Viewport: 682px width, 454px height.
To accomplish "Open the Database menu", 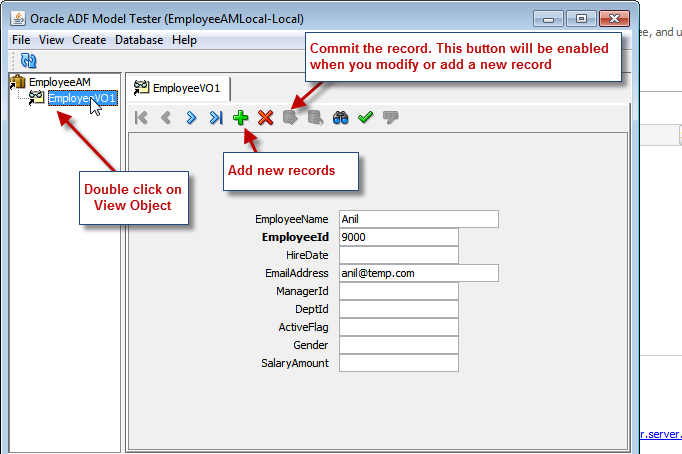I will tap(139, 40).
